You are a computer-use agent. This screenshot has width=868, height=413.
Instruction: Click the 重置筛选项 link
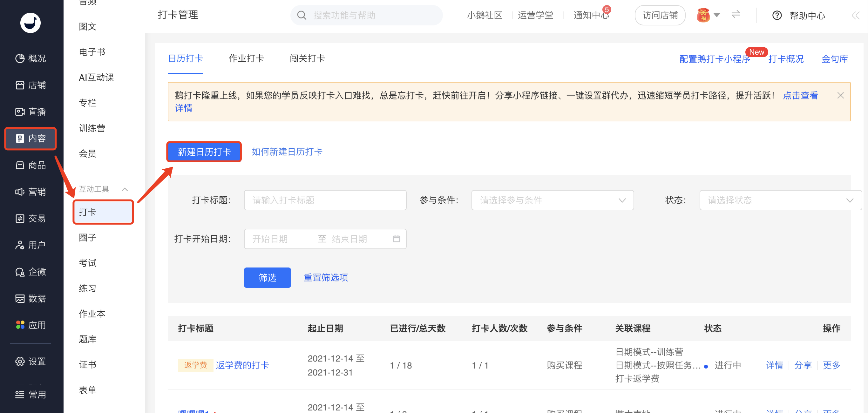tap(325, 277)
